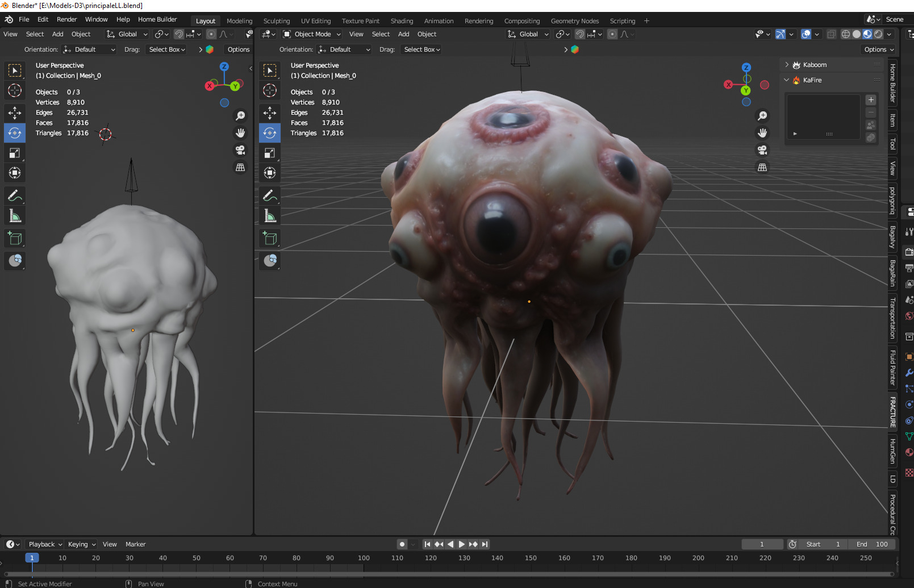The image size is (914, 588).
Task: Toggle auto keying record button
Action: click(x=402, y=544)
